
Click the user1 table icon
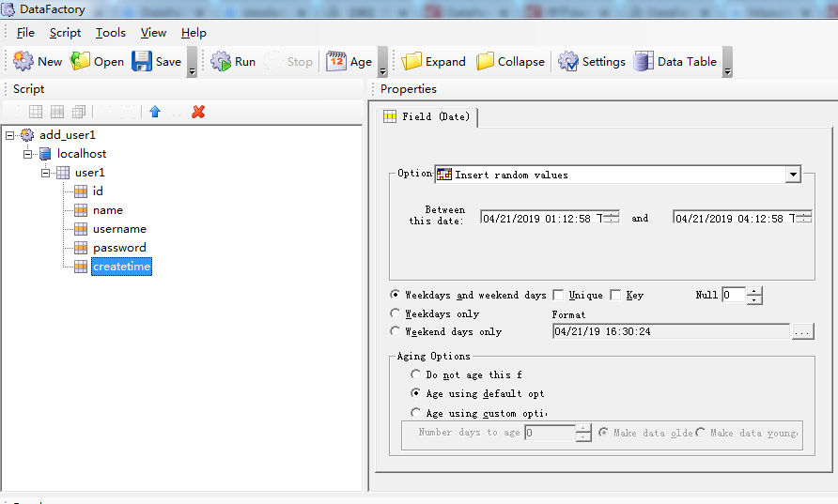point(63,173)
